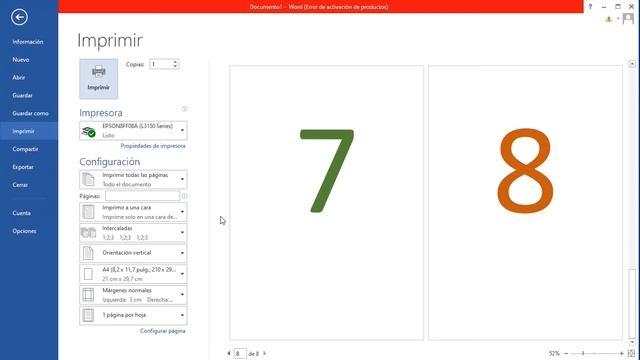Viewport: 640px width, 360px height.
Task: Open the A4 paper size dropdown
Action: pyautogui.click(x=133, y=274)
